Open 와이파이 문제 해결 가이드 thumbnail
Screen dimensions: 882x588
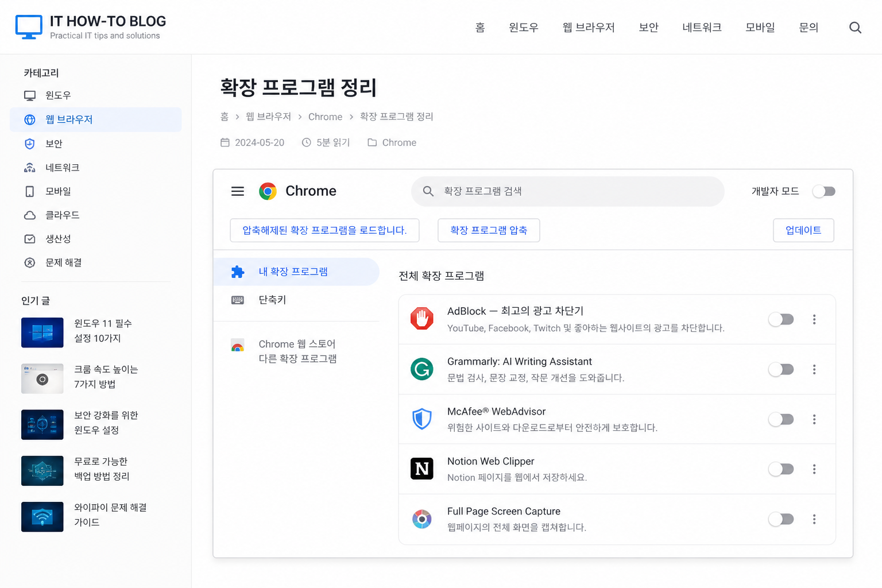coord(42,517)
